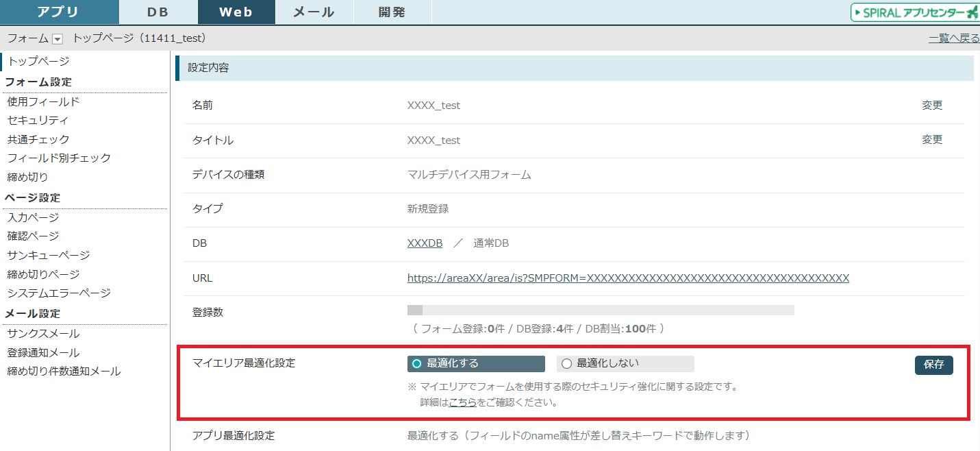Open the XXXDB database link
Viewport: 980px width, 451px height.
click(425, 243)
